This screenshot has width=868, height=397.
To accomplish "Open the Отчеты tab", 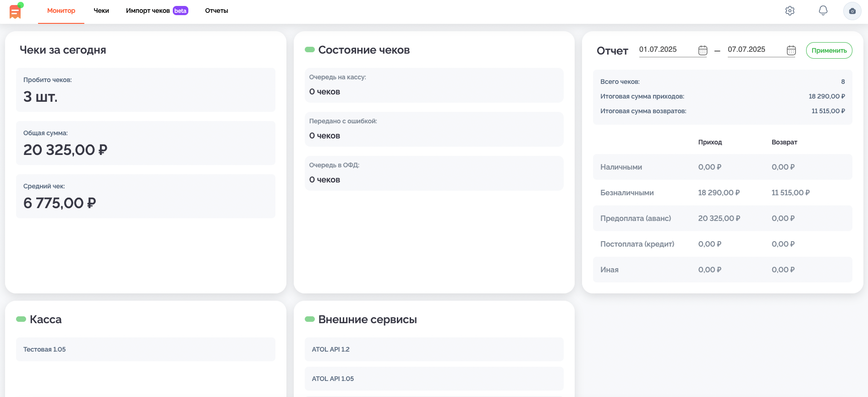I will pyautogui.click(x=216, y=11).
